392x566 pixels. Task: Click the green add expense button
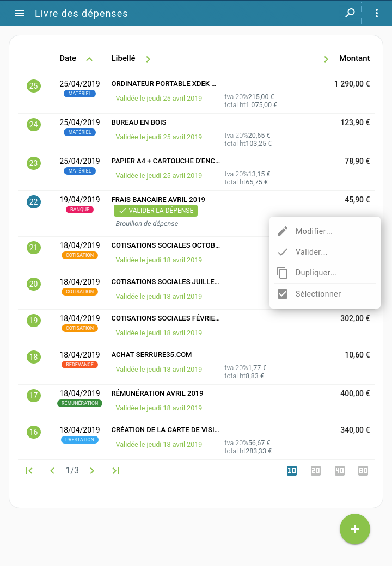355,529
